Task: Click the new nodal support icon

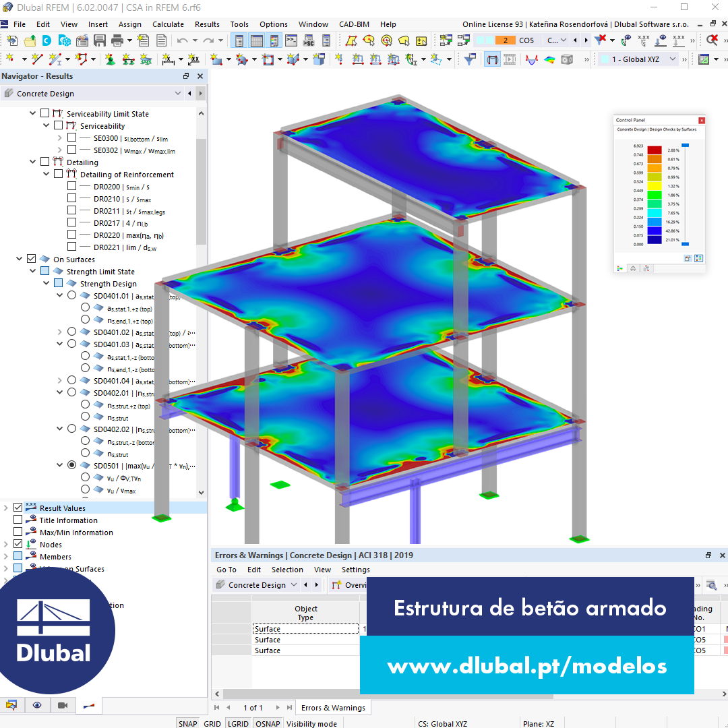Action: (110, 59)
